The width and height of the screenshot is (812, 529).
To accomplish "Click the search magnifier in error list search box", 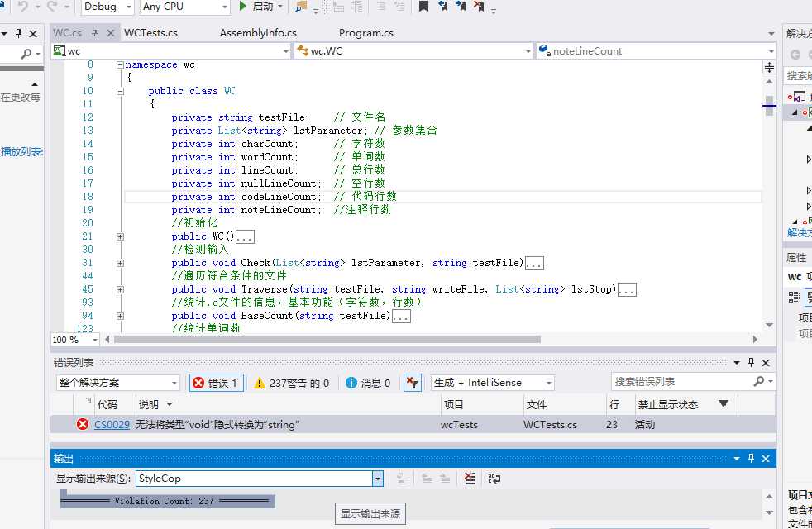I will pyautogui.click(x=759, y=382).
